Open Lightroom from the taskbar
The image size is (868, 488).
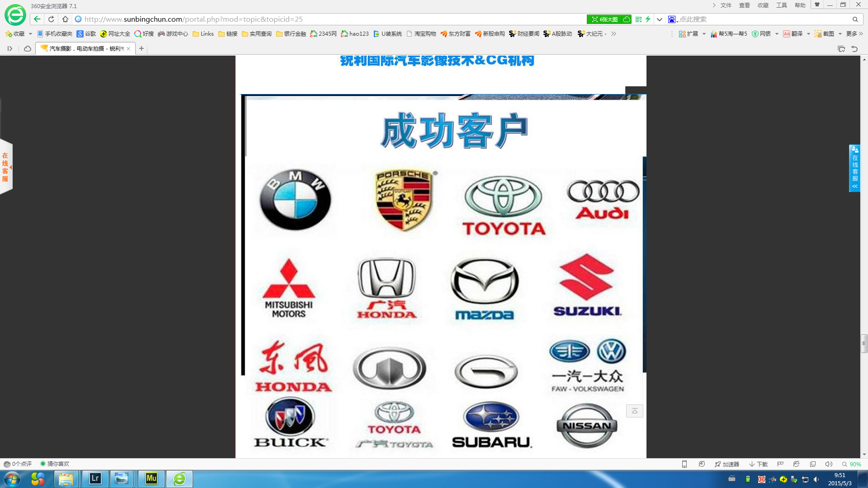coord(95,479)
